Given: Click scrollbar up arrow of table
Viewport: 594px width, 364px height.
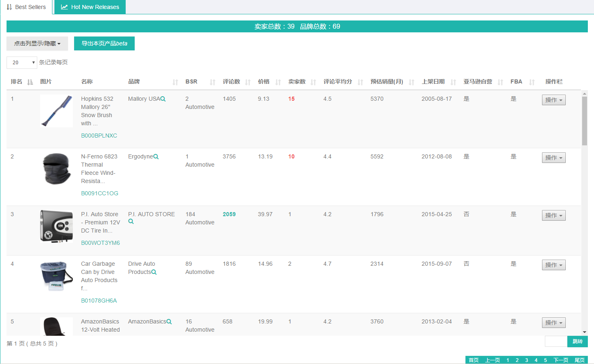Looking at the screenshot, I should [585, 93].
